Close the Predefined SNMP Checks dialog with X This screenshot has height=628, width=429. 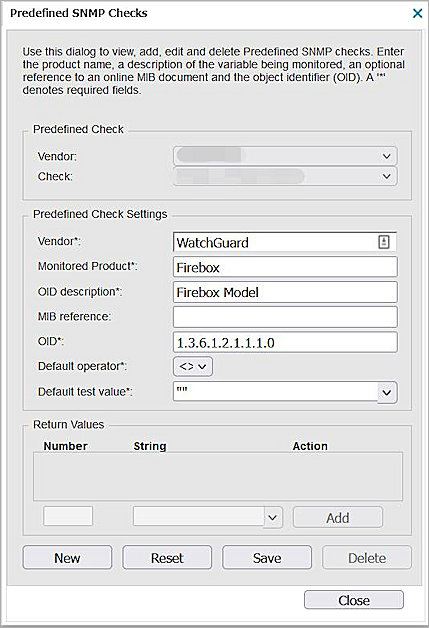pos(417,14)
